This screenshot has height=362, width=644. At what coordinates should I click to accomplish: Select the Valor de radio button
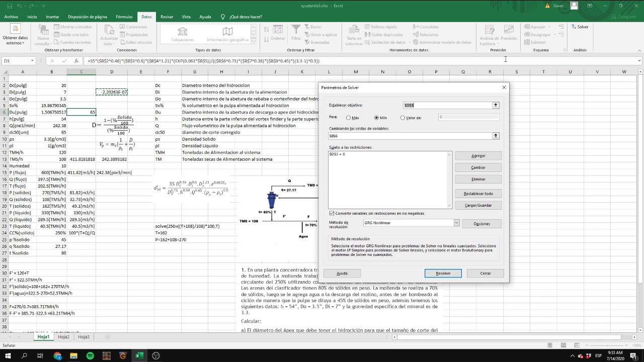(x=403, y=118)
